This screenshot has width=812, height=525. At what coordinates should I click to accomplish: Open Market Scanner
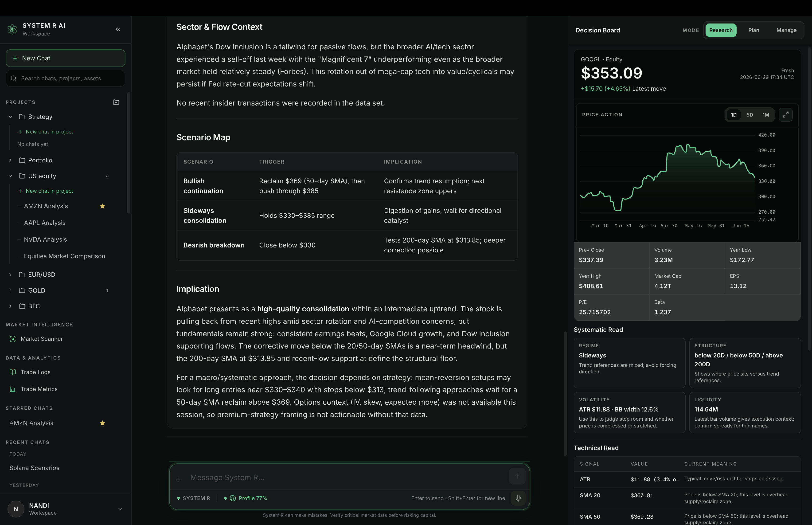[x=42, y=338]
